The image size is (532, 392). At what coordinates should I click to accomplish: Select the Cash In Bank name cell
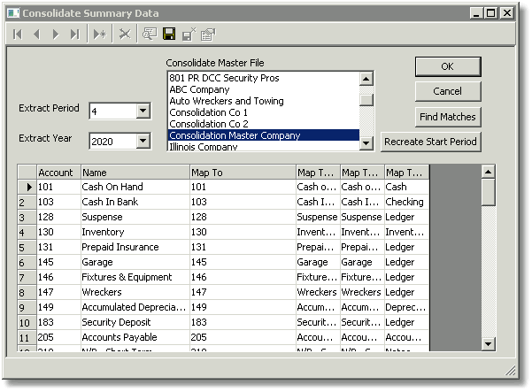click(135, 202)
